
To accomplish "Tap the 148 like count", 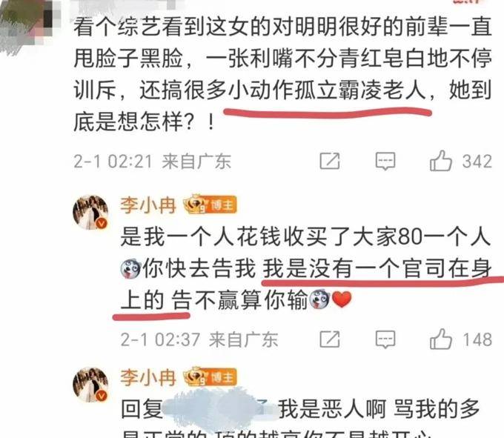I will point(477,339).
